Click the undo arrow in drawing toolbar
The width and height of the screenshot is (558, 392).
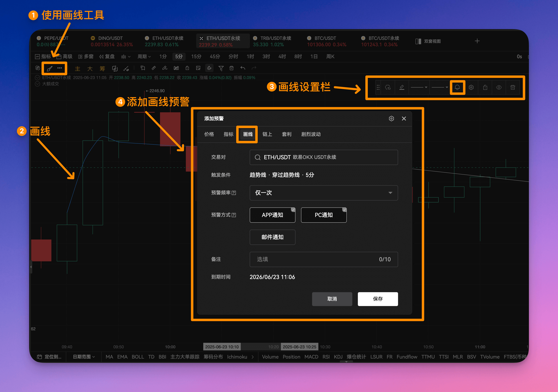tap(243, 68)
